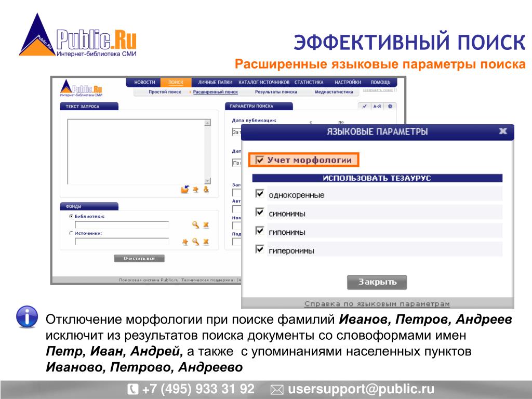Open the Новости menu tab

click(144, 82)
